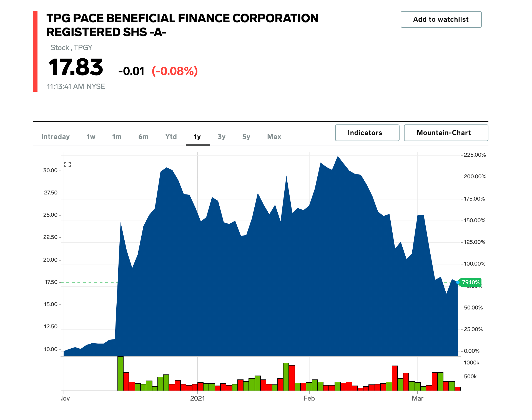Open the 6m chart view

(x=143, y=136)
